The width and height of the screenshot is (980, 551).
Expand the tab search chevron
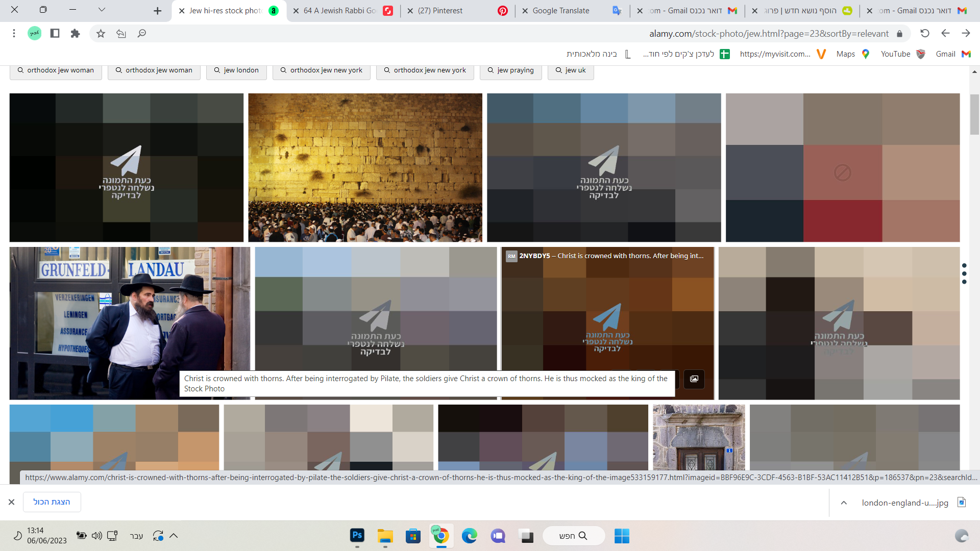[x=102, y=10]
